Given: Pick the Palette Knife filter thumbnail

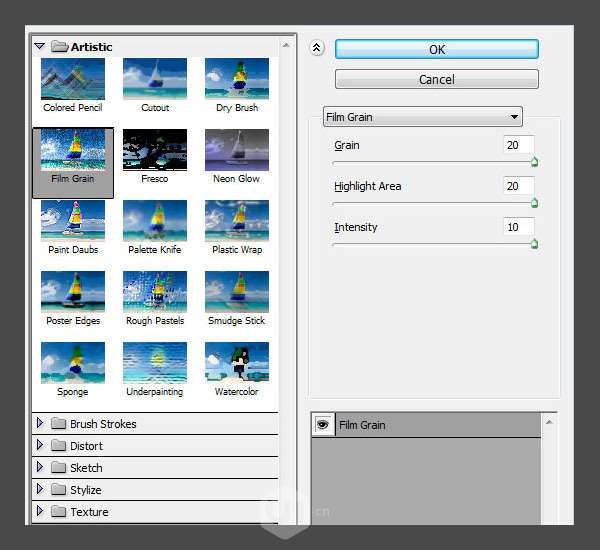Looking at the screenshot, I should [x=155, y=221].
